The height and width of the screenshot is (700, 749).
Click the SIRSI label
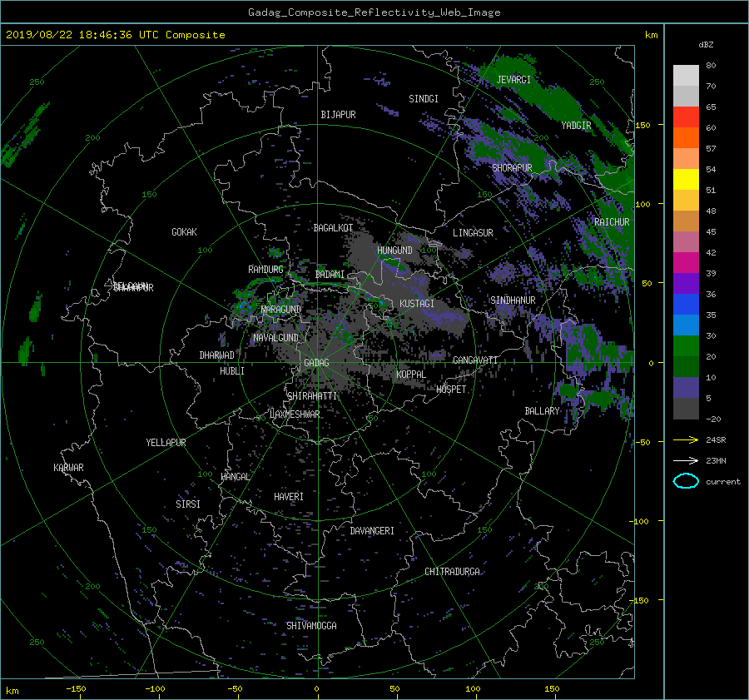[x=188, y=504]
